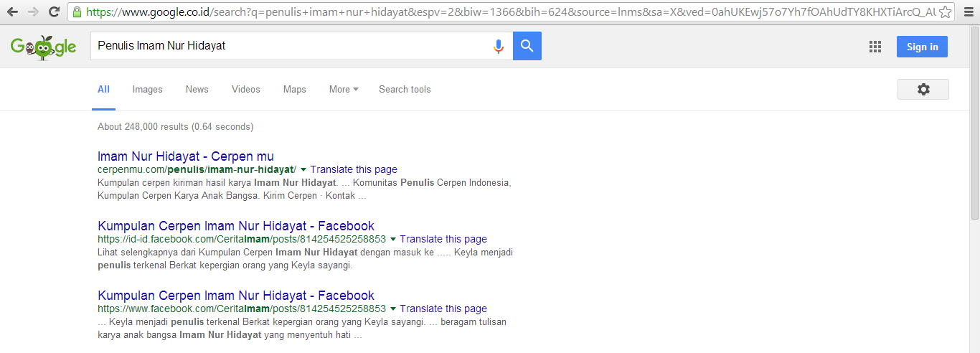Screen dimensions: 980x353
Task: Click the Sign in button
Action: click(922, 47)
